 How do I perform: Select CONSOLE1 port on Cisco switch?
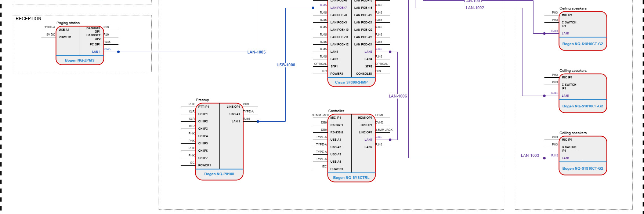[x=364, y=74]
